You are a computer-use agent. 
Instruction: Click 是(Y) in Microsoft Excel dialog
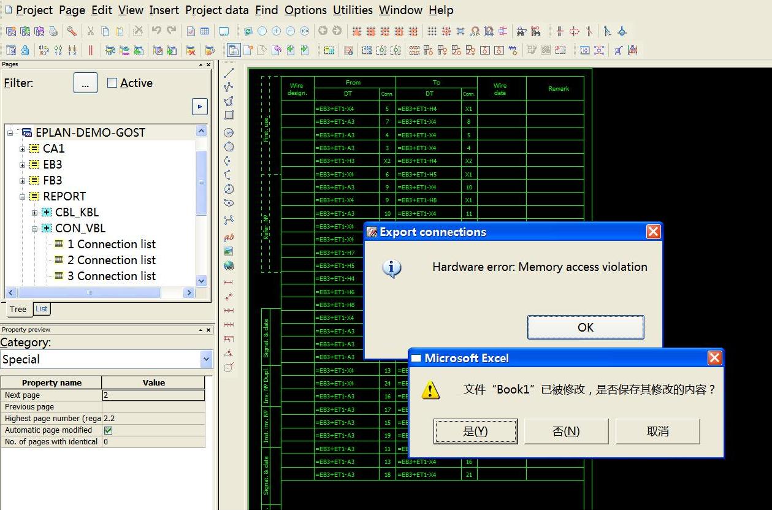[475, 431]
